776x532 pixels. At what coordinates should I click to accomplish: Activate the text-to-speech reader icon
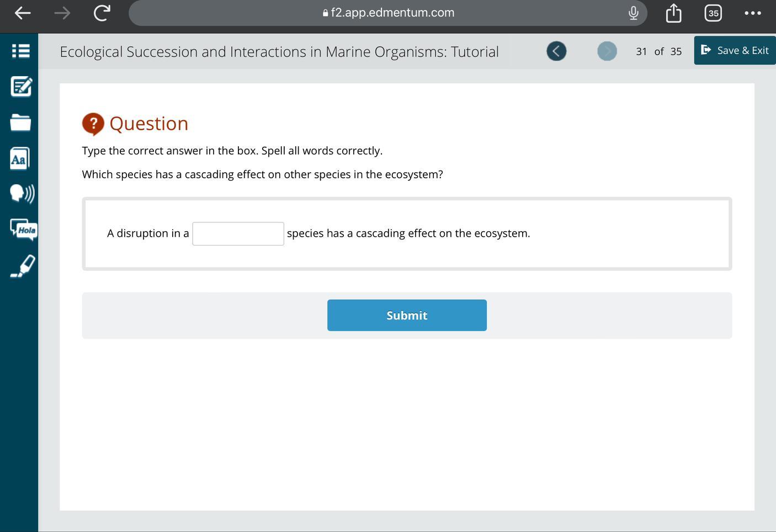pyautogui.click(x=22, y=193)
